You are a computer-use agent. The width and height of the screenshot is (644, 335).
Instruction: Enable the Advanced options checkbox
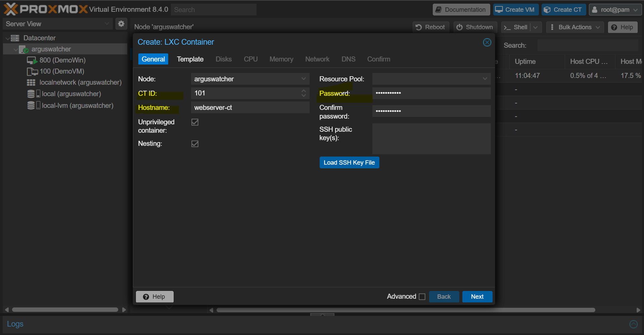point(422,297)
